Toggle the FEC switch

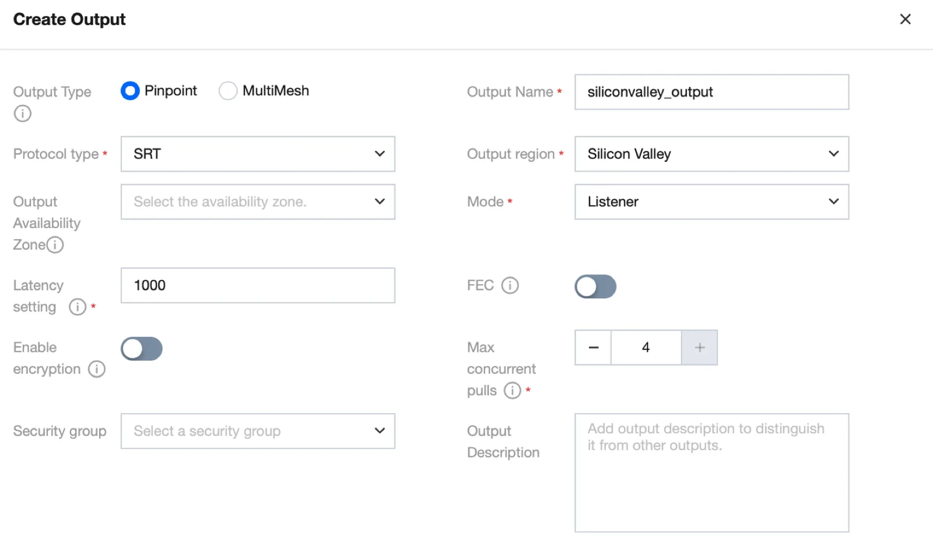595,287
